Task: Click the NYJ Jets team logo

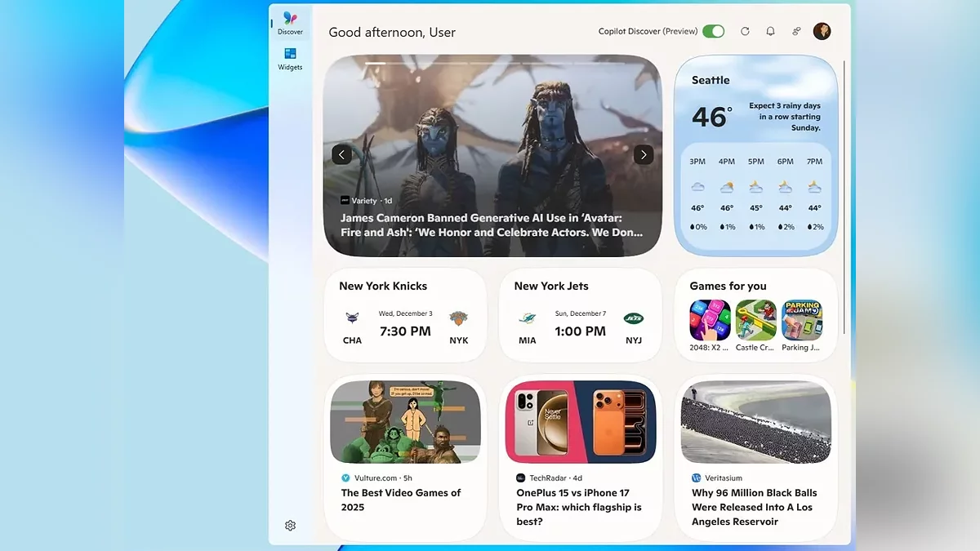Action: [x=634, y=318]
